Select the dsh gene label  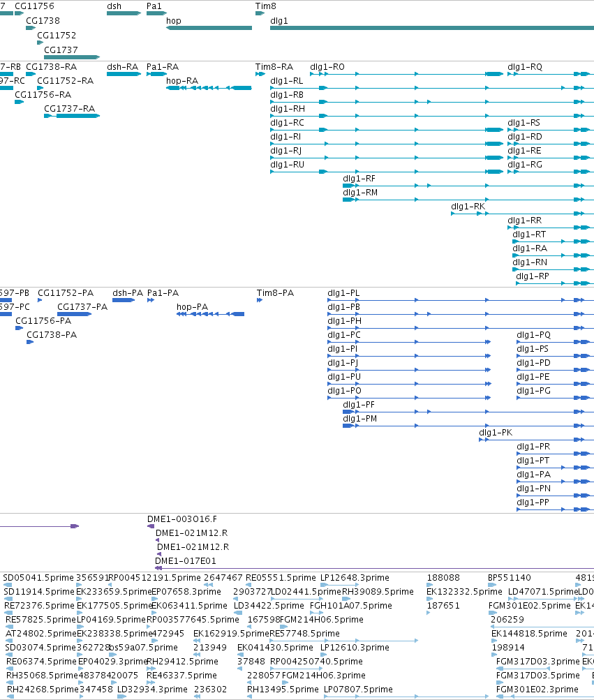point(114,6)
